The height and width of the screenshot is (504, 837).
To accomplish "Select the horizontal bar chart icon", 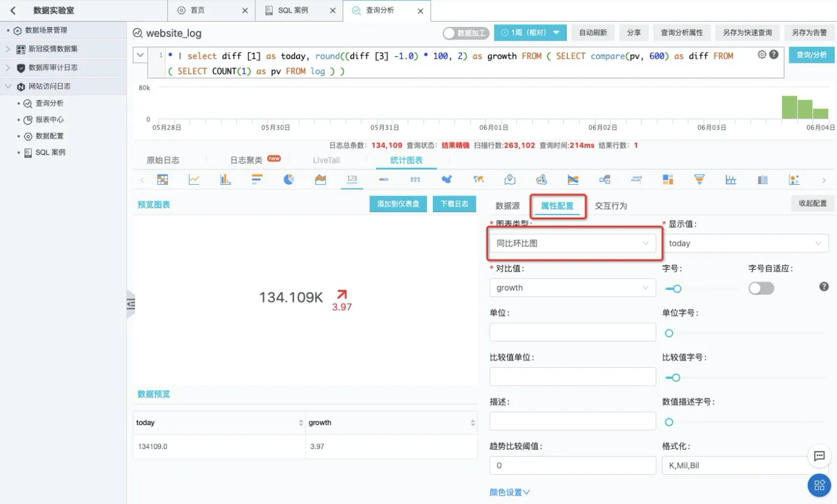I will [257, 179].
